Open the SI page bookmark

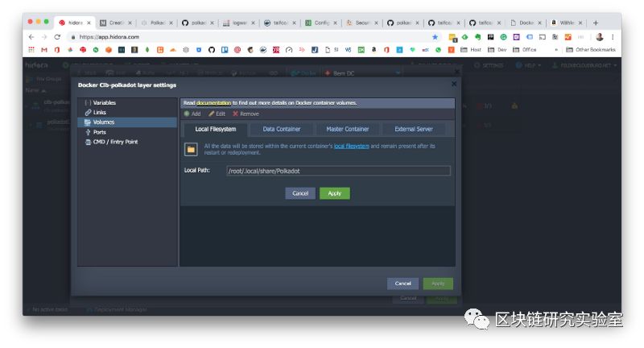click(x=332, y=50)
